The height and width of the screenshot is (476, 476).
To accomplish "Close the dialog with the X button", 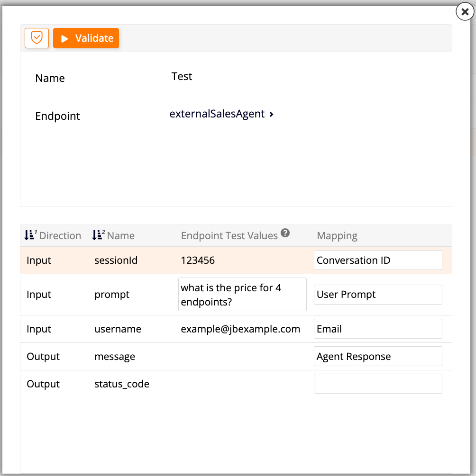I will (x=465, y=11).
